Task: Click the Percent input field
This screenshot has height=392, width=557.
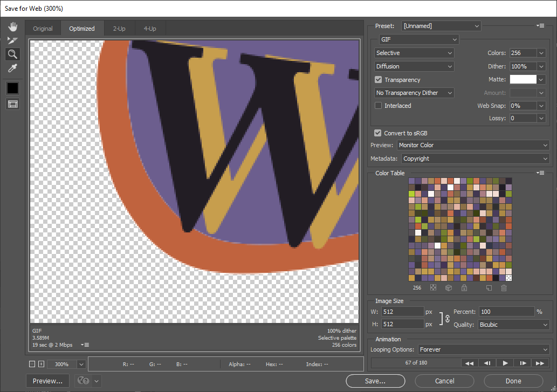Action: (x=506, y=312)
